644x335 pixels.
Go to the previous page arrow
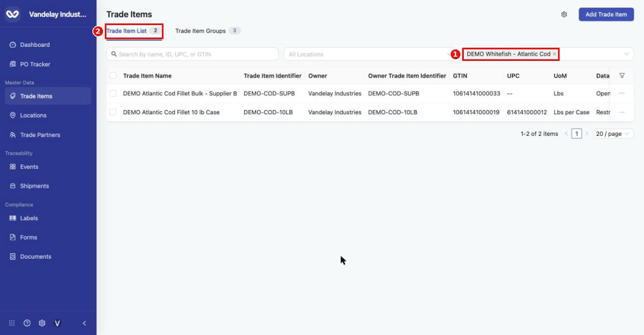pyautogui.click(x=566, y=134)
